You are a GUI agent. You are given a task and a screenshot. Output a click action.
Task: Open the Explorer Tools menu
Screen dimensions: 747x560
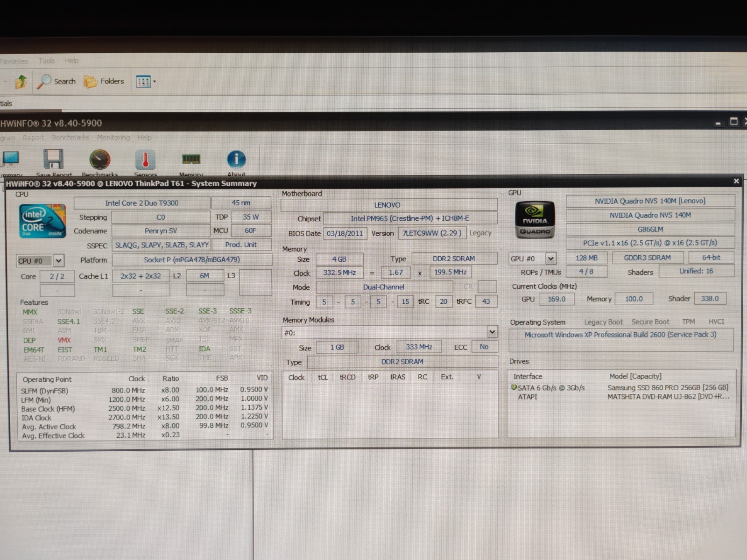(47, 61)
